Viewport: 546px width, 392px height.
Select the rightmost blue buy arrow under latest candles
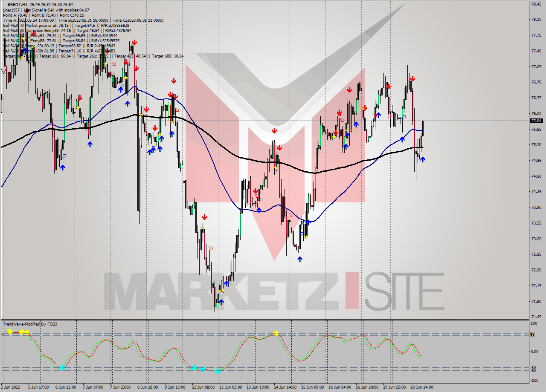(x=422, y=159)
